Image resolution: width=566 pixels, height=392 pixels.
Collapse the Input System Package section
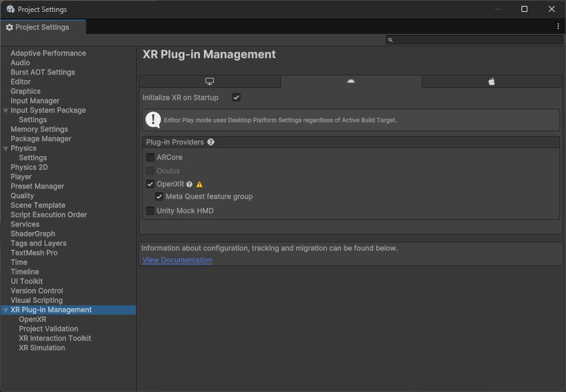click(5, 110)
